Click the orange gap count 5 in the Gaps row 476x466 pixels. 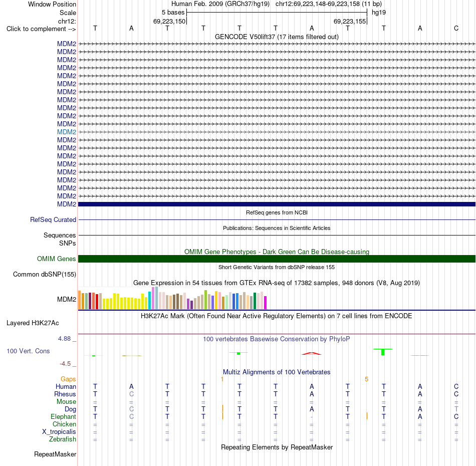(x=366, y=379)
